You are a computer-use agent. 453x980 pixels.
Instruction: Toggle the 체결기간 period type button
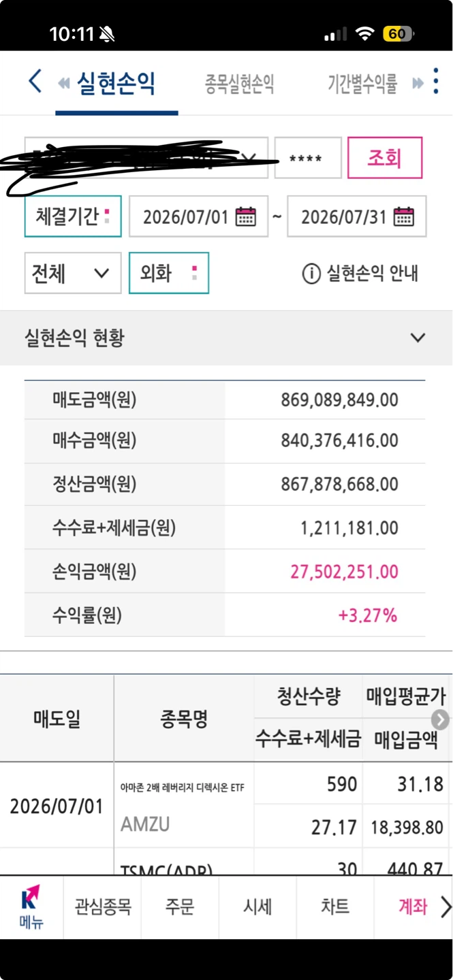tap(73, 216)
